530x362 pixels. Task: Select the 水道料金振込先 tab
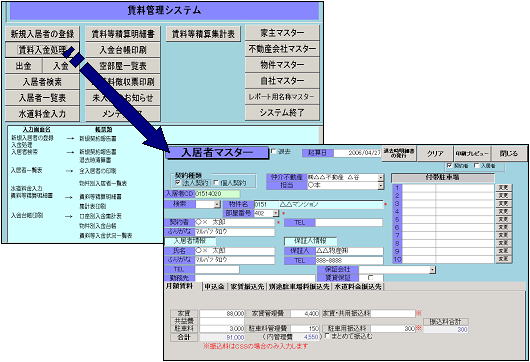tap(358, 287)
